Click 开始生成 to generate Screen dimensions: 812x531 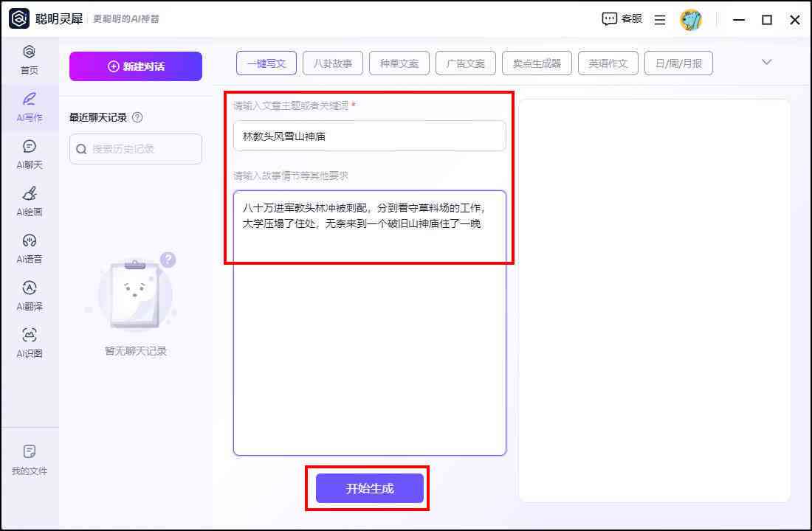pyautogui.click(x=370, y=488)
